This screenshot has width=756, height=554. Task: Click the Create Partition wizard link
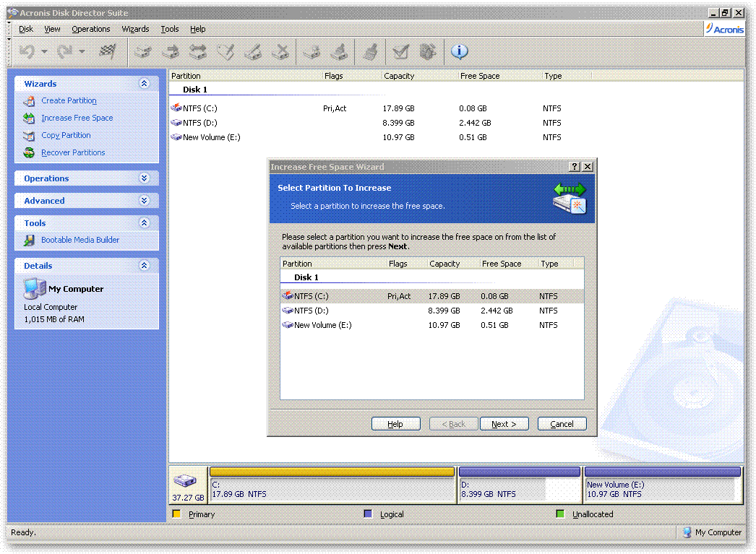click(69, 100)
